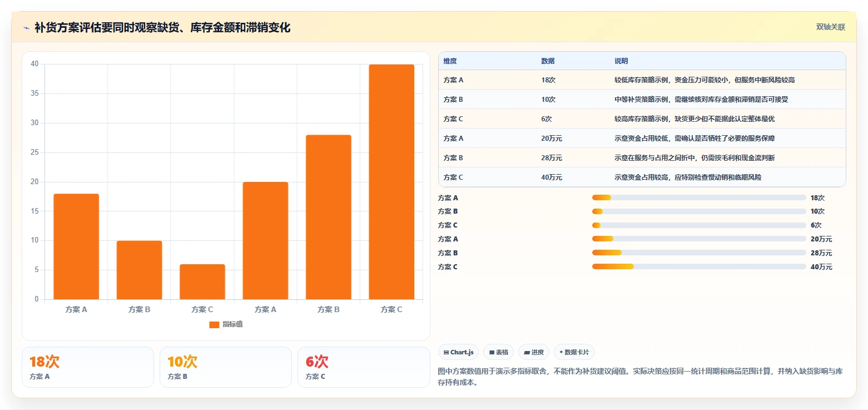
Task: Click the chart bar with value 20
Action: coord(265,240)
